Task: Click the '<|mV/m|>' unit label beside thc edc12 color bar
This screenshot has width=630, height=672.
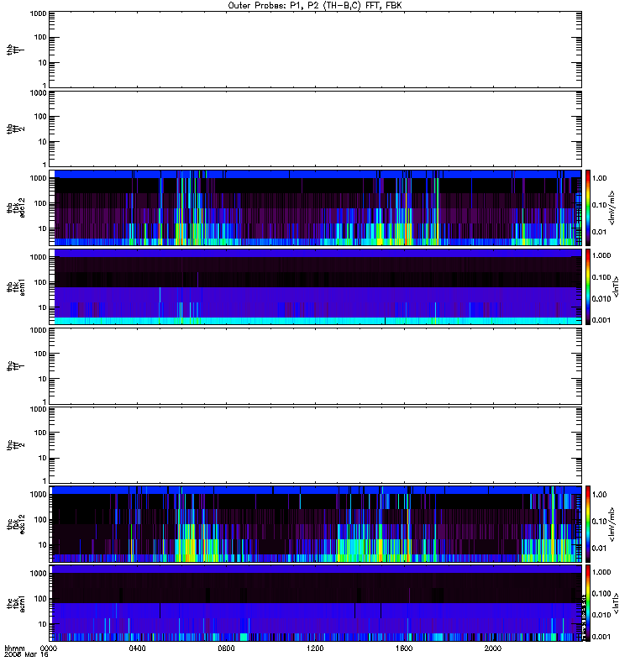Action: (x=612, y=524)
